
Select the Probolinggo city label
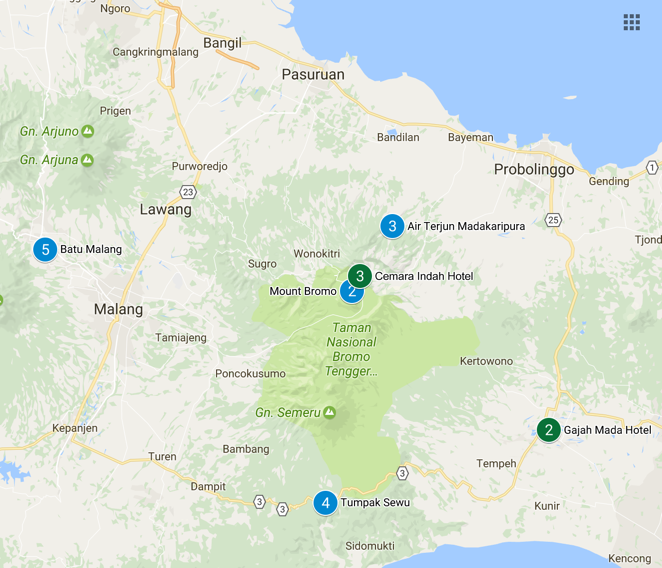tap(534, 169)
